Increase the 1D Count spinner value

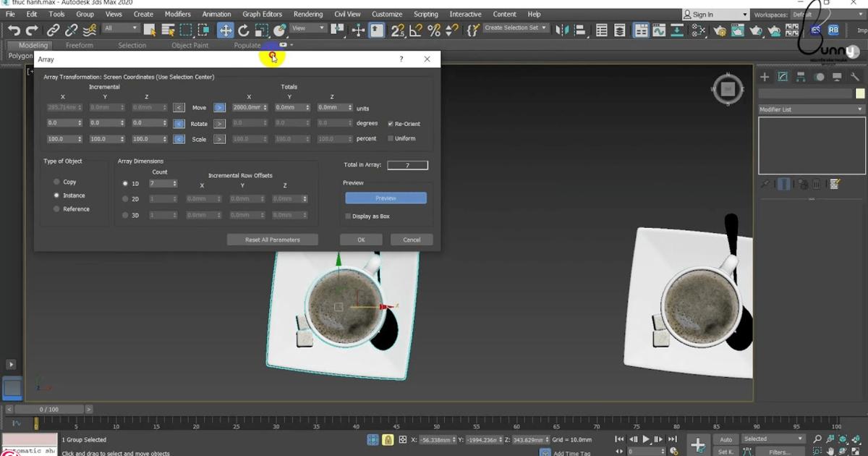point(176,181)
